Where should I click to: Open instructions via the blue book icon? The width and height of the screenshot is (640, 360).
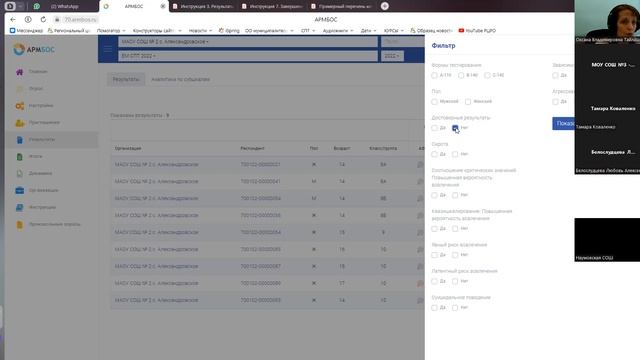pyautogui.click(x=20, y=207)
